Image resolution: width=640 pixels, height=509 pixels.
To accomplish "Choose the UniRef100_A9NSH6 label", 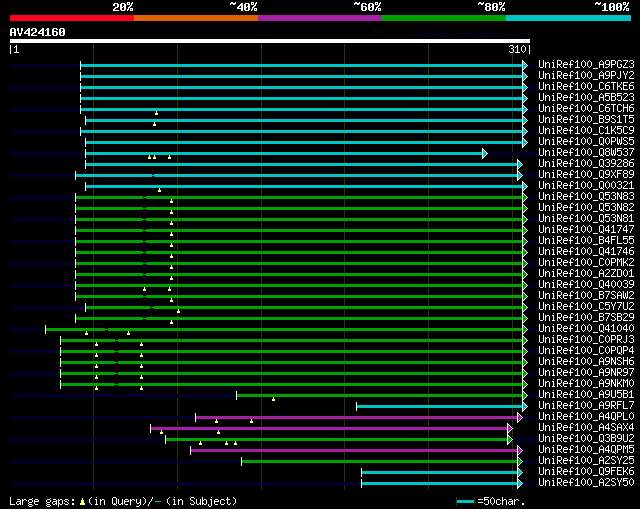I will (x=586, y=362).
